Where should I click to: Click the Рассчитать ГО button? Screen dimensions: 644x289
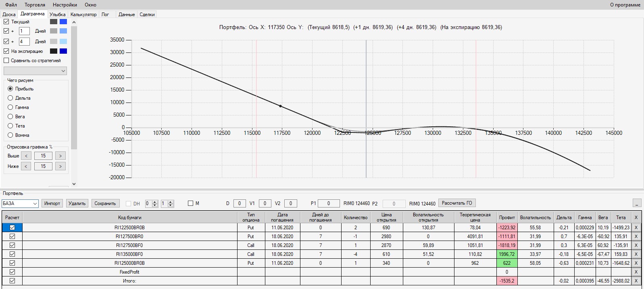(x=457, y=203)
